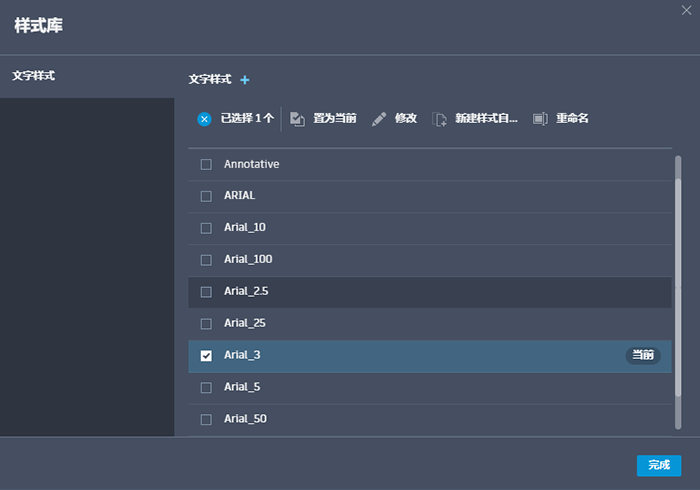
Task: Click the 置为当前 text label
Action: point(334,119)
